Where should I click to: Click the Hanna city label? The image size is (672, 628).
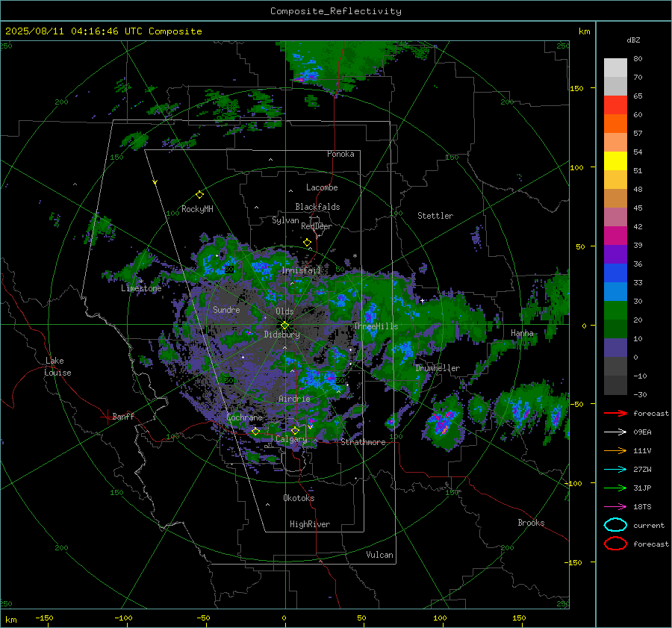[x=522, y=333]
